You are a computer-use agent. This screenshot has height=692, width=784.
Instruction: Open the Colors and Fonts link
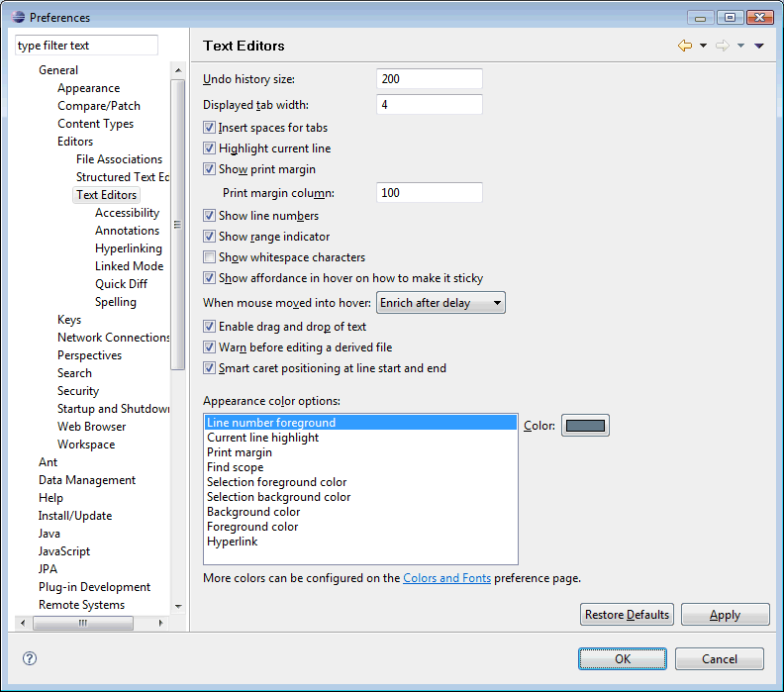point(446,578)
